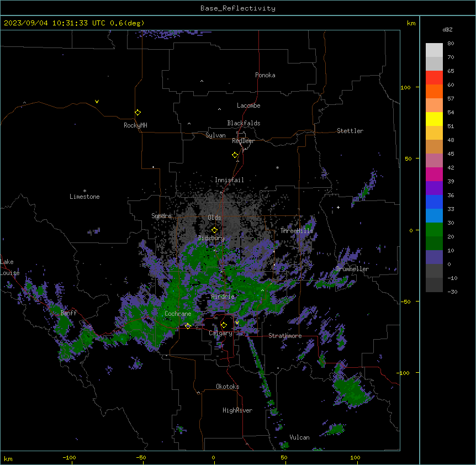Click the -100 km mark on bottom axis
This screenshot has height=465, width=476.
(x=69, y=457)
